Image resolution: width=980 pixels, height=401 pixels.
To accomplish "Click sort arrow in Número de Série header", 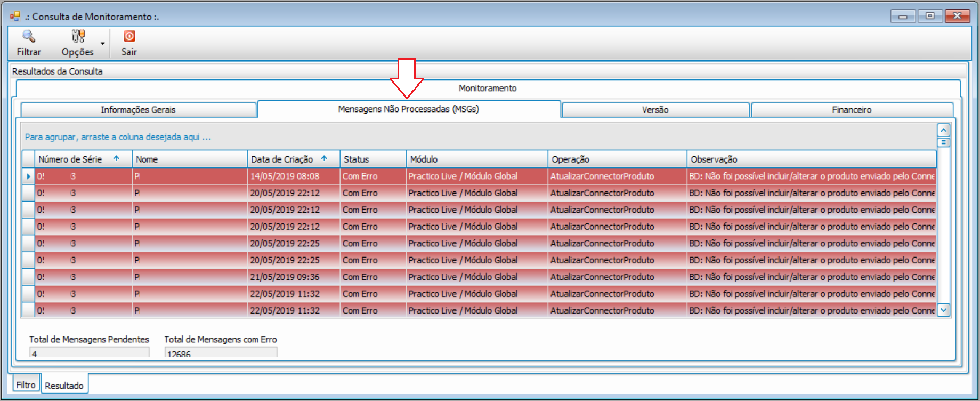I will [x=116, y=158].
